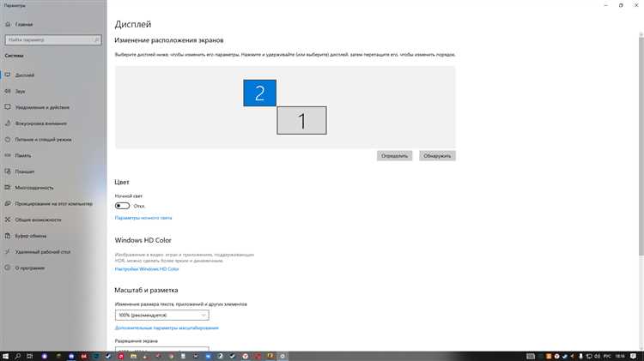
Task: Open the Разрешение экрана dropdown
Action: coord(161,350)
